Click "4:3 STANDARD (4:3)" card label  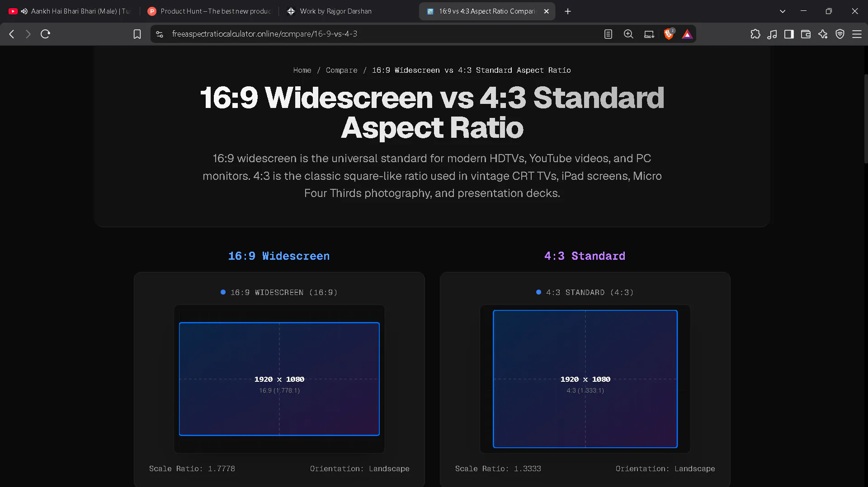[x=590, y=293]
